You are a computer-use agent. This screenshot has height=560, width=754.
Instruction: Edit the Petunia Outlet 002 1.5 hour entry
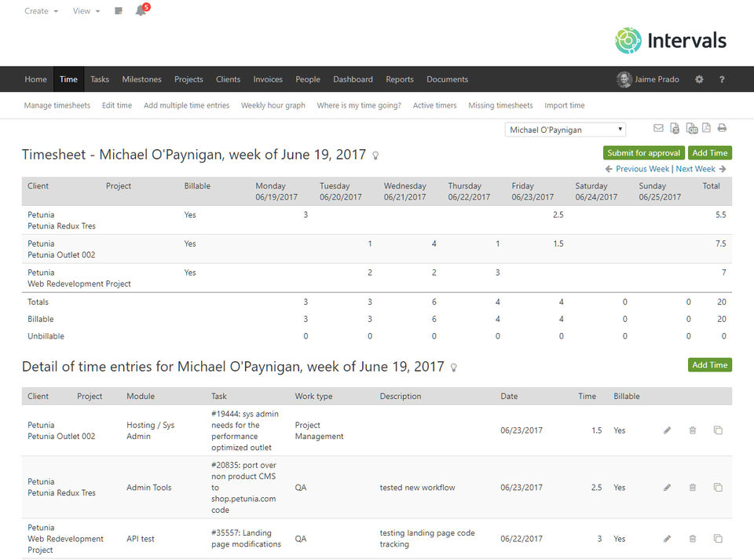pyautogui.click(x=667, y=430)
